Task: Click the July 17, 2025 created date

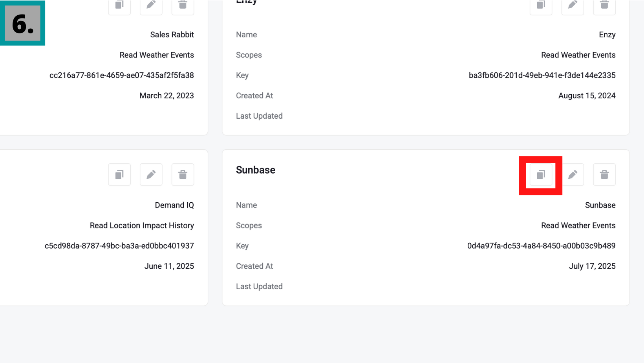Action: (x=592, y=266)
